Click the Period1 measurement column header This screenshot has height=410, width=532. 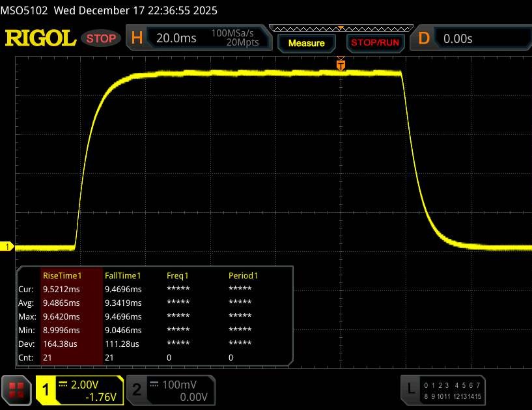pyautogui.click(x=243, y=275)
